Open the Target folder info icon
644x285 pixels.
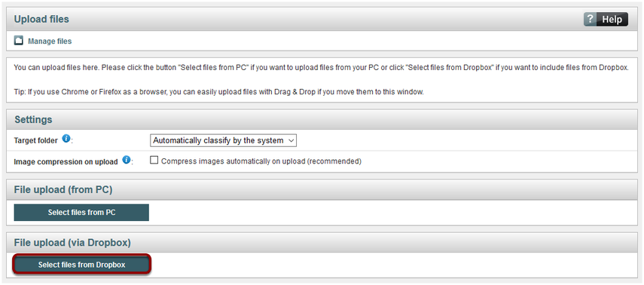click(x=66, y=139)
